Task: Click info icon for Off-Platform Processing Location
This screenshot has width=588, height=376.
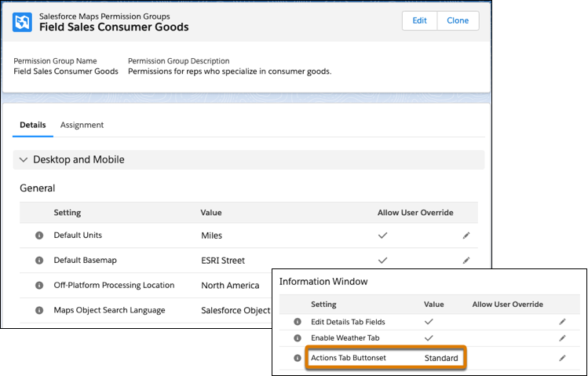Action: 39,285
